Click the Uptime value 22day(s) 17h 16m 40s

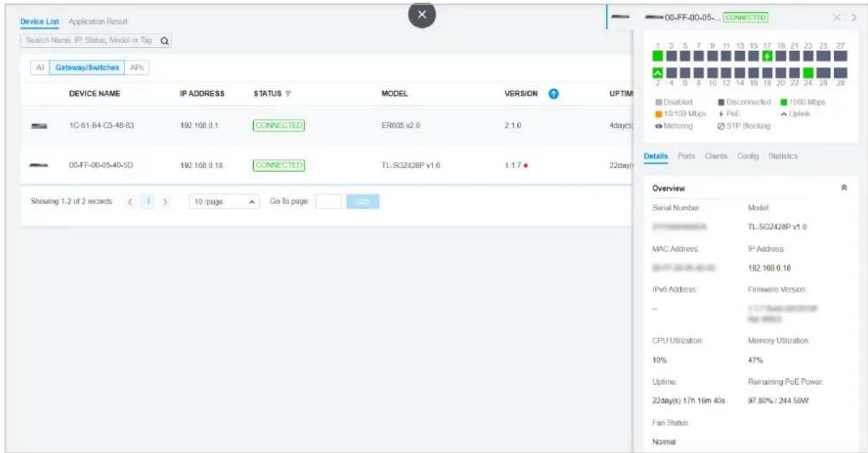[689, 401]
